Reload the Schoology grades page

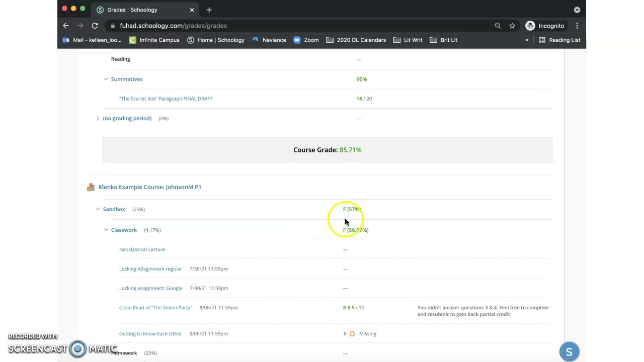tap(95, 26)
